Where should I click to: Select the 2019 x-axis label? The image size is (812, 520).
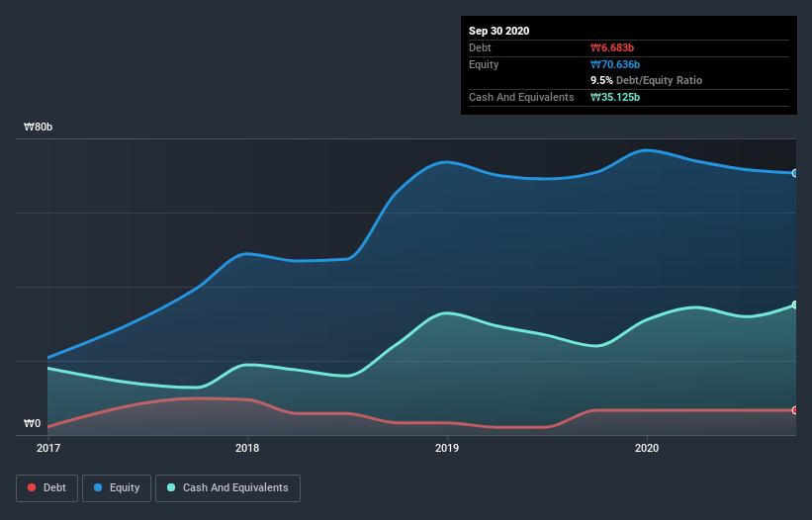tap(447, 448)
